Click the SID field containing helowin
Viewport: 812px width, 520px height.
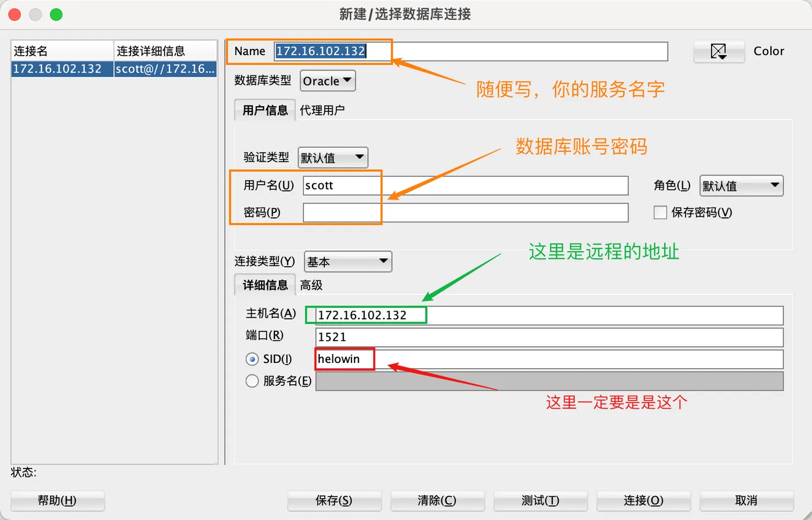549,359
